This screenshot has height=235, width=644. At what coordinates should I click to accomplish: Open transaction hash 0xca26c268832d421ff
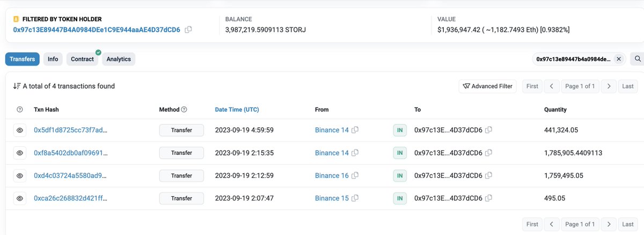click(x=71, y=198)
